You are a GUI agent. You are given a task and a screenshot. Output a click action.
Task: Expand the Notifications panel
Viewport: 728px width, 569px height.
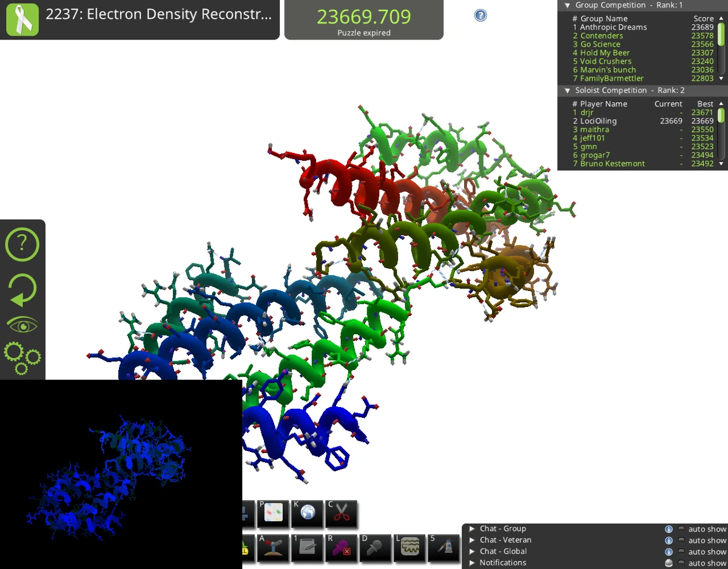[x=473, y=562]
